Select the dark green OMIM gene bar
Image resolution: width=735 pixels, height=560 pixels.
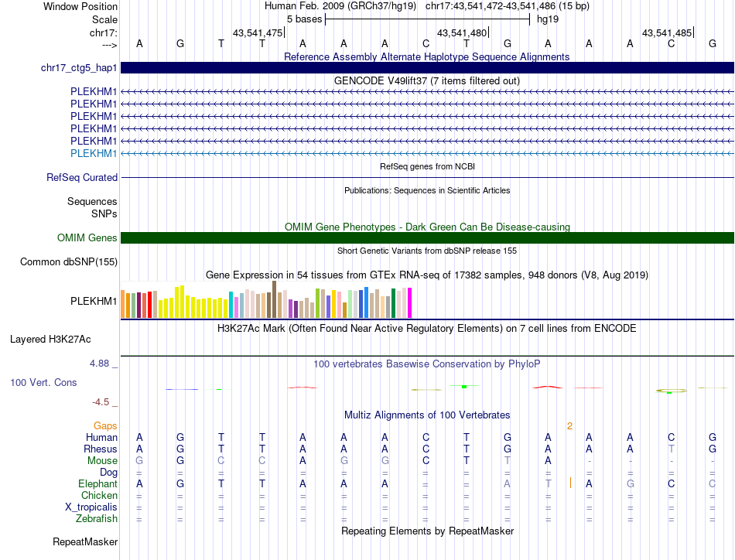coord(427,238)
